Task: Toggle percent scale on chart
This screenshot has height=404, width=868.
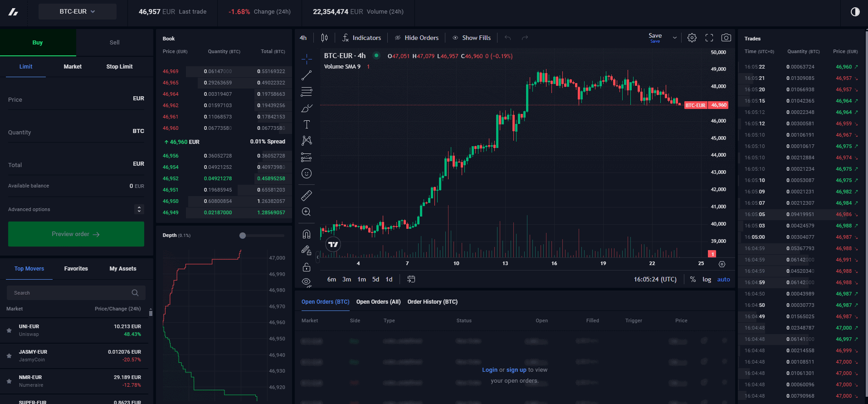Action: pyautogui.click(x=693, y=279)
